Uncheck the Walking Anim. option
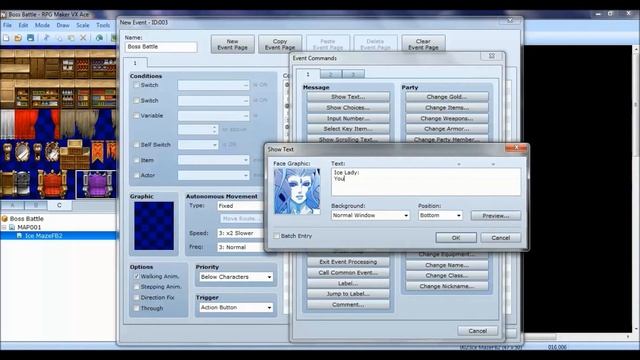The width and height of the screenshot is (640, 360). click(x=136, y=276)
